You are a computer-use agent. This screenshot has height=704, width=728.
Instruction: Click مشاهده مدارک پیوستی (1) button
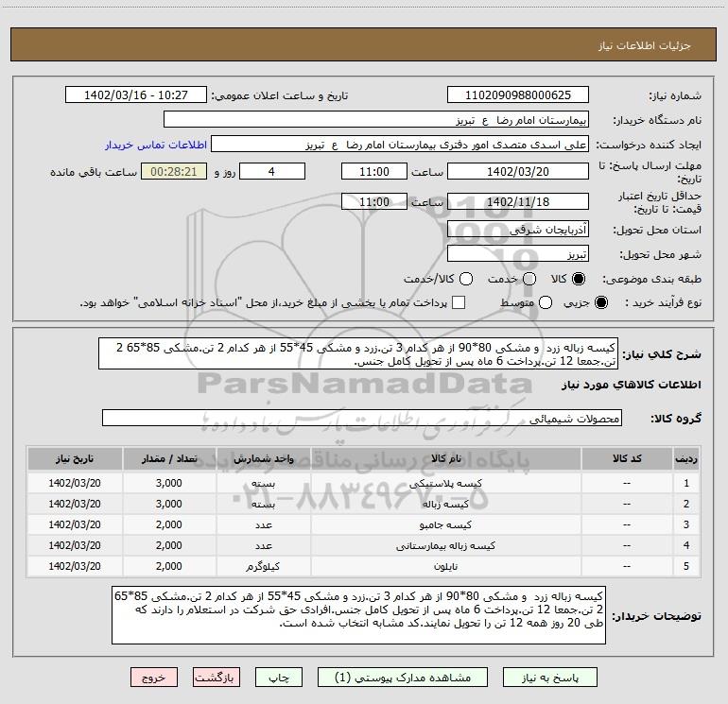coord(403,678)
